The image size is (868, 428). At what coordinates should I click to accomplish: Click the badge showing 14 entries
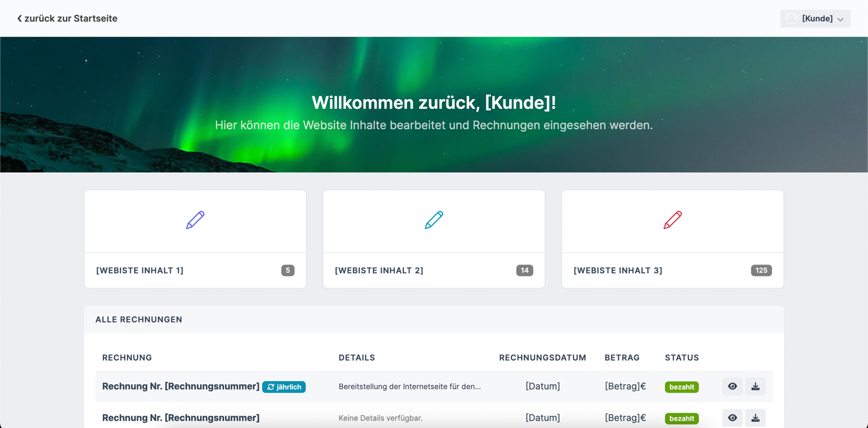(x=524, y=270)
